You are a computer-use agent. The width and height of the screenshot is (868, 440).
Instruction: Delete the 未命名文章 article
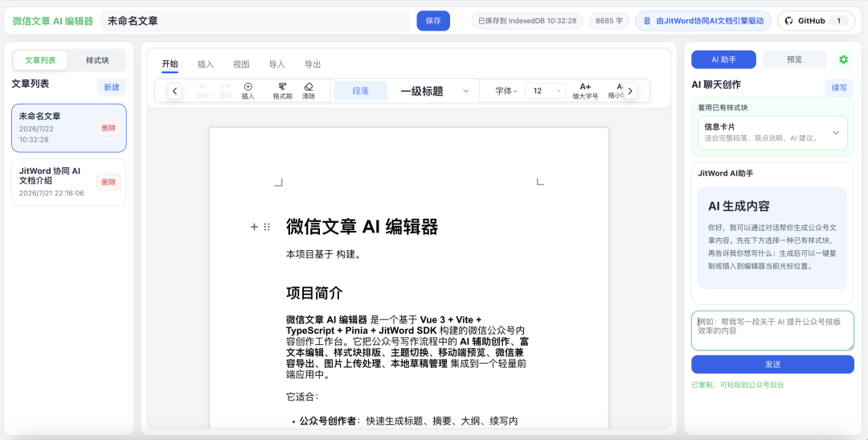click(x=108, y=128)
